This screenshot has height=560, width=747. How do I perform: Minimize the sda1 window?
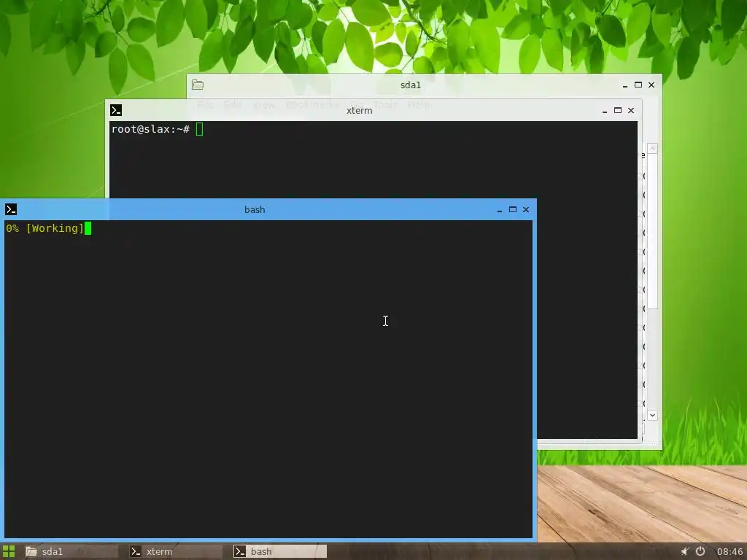625,86
